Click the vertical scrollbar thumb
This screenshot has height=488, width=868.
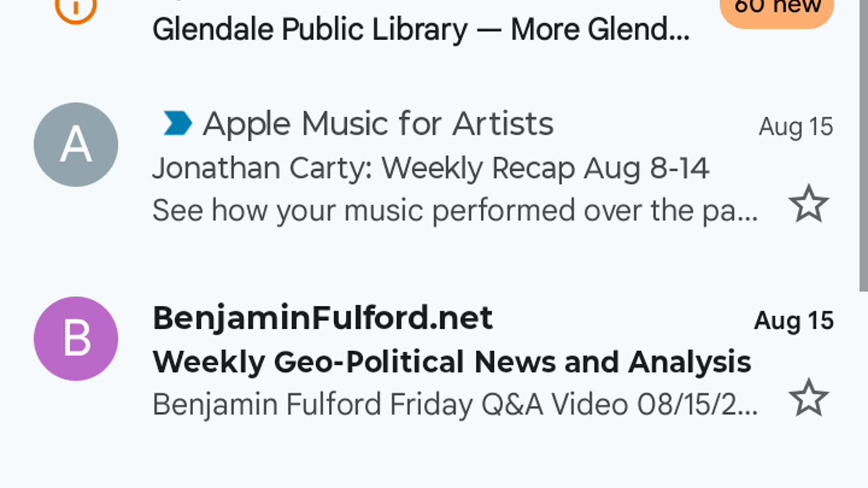tap(864, 146)
